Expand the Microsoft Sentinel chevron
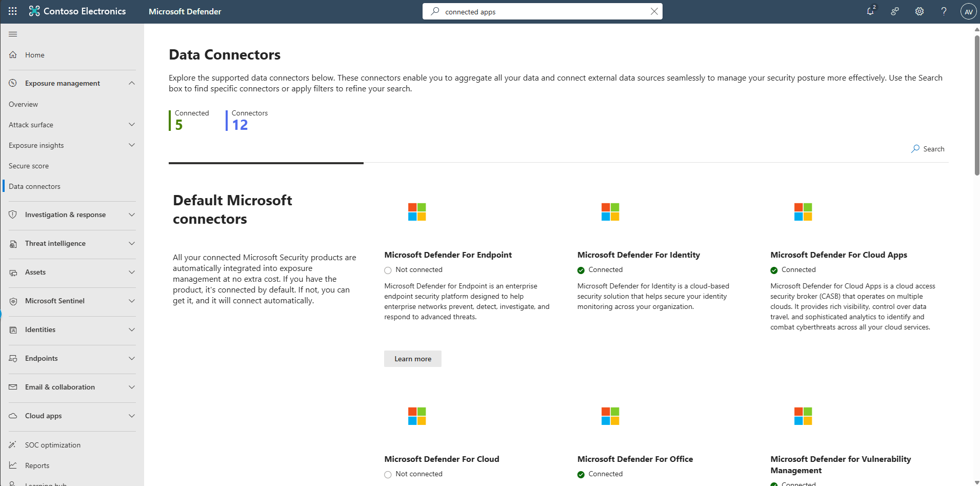Screen dimensions: 980x486 pyautogui.click(x=132, y=301)
